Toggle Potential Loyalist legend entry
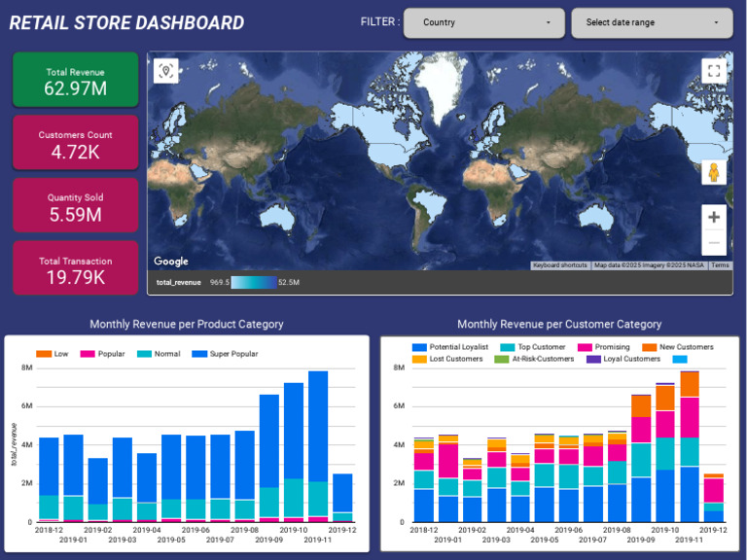The width and height of the screenshot is (747, 560). pos(450,347)
